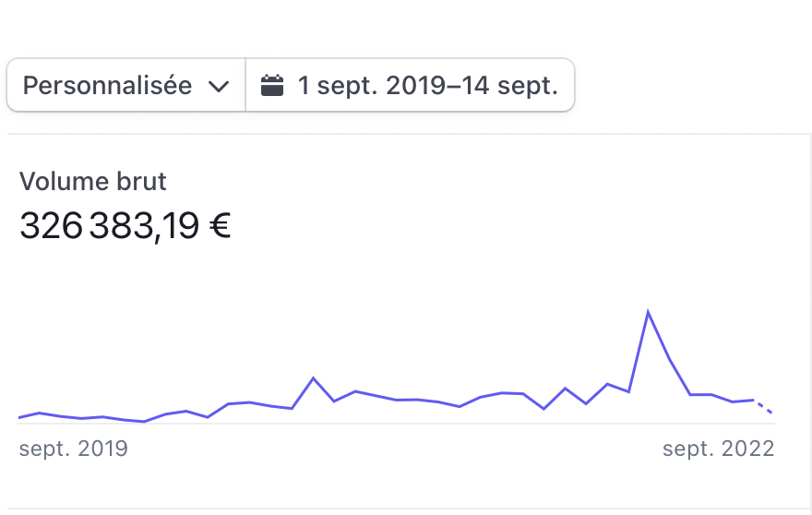The width and height of the screenshot is (812, 515).
Task: Open the 1 sept. 2019–14 sept. date range
Action: click(x=410, y=85)
